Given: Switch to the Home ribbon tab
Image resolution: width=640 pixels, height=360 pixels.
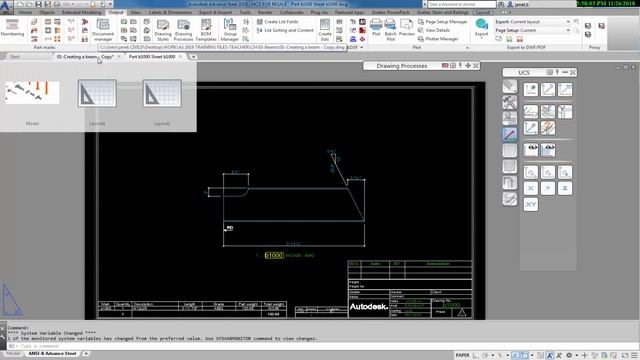Looking at the screenshot, I should pyautogui.click(x=25, y=13).
